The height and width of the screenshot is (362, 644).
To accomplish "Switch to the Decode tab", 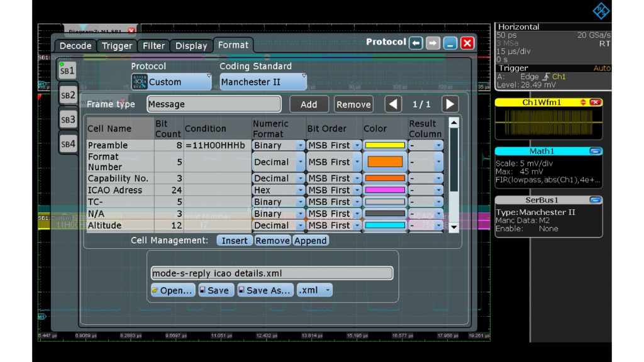I will tap(75, 46).
